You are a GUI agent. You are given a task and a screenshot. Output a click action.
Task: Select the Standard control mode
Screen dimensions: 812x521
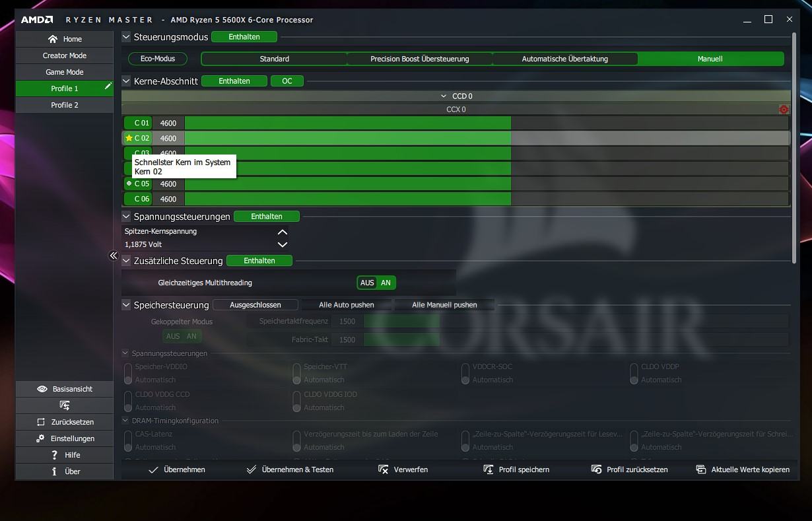(x=274, y=59)
